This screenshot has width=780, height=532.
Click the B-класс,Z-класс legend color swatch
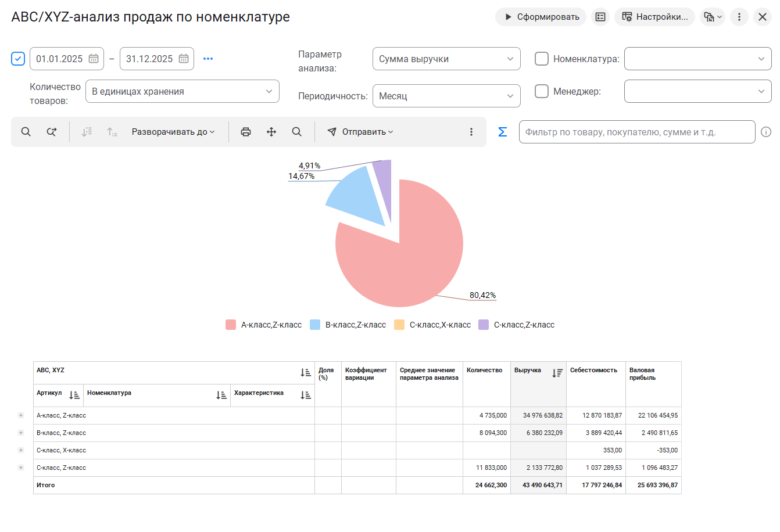[315, 325]
